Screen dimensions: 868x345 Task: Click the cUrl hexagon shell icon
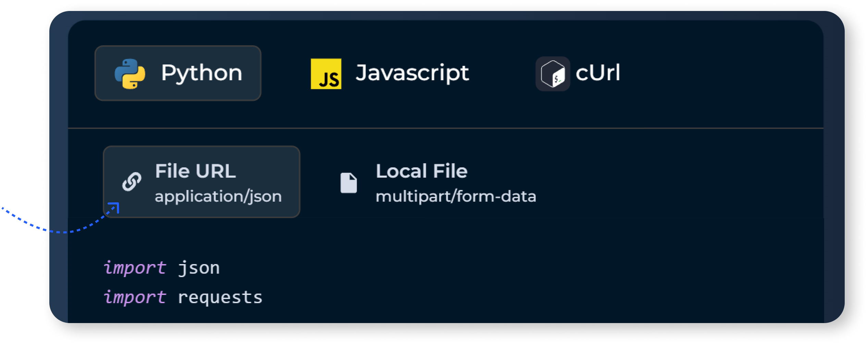coord(553,73)
